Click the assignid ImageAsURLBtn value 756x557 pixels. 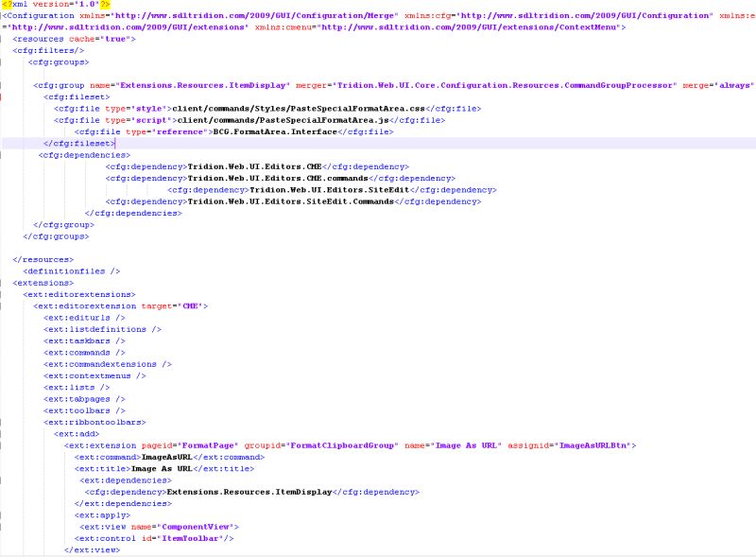[595, 445]
